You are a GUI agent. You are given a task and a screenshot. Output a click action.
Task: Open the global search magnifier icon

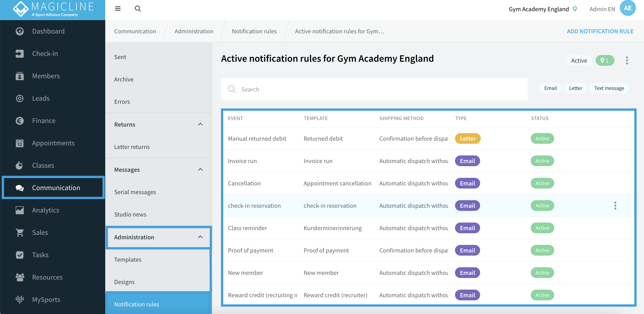tap(138, 8)
